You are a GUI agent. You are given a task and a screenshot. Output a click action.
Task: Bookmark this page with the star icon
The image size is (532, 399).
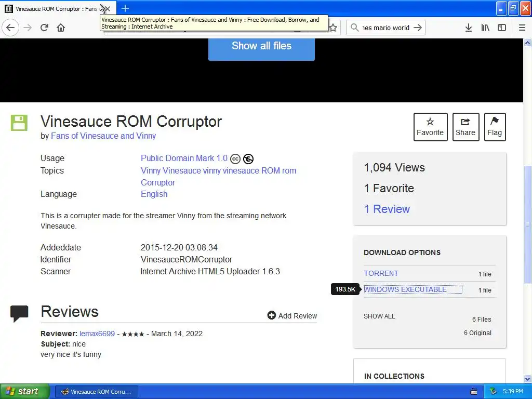333,28
